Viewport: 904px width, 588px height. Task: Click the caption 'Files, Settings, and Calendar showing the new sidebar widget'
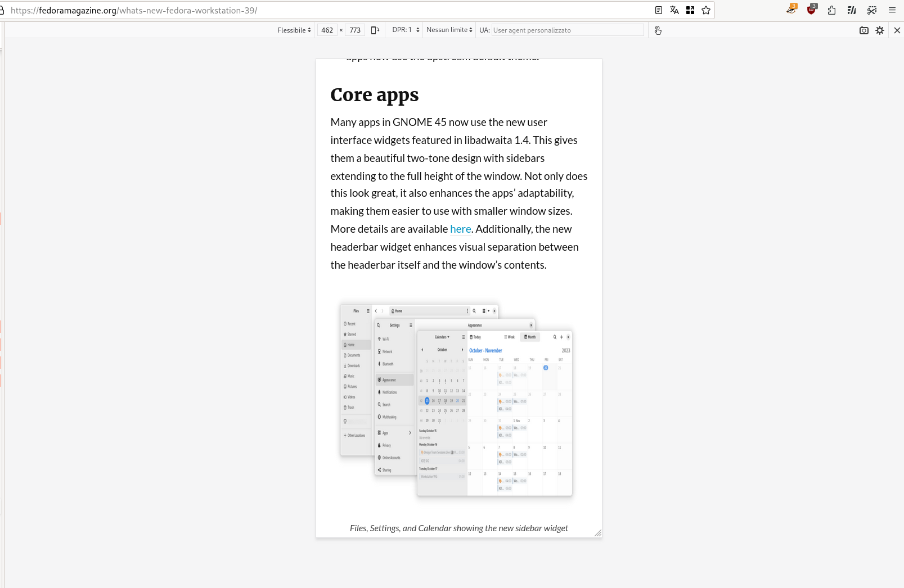[x=459, y=528]
